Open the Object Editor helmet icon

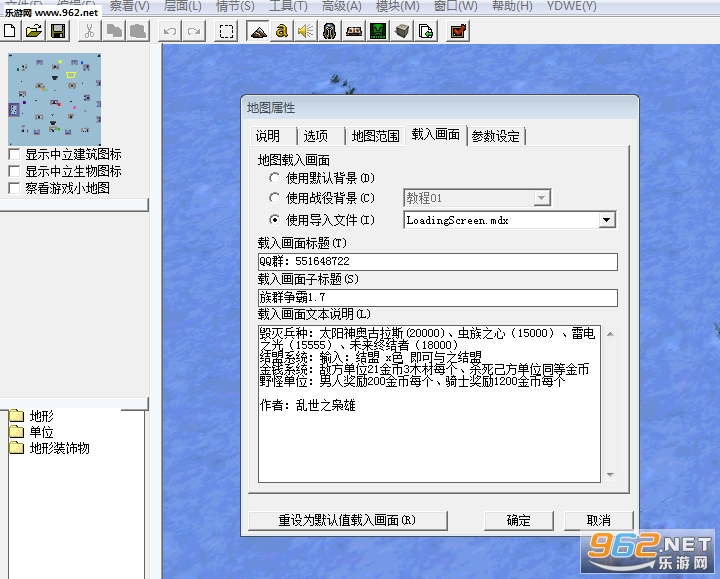point(330,31)
